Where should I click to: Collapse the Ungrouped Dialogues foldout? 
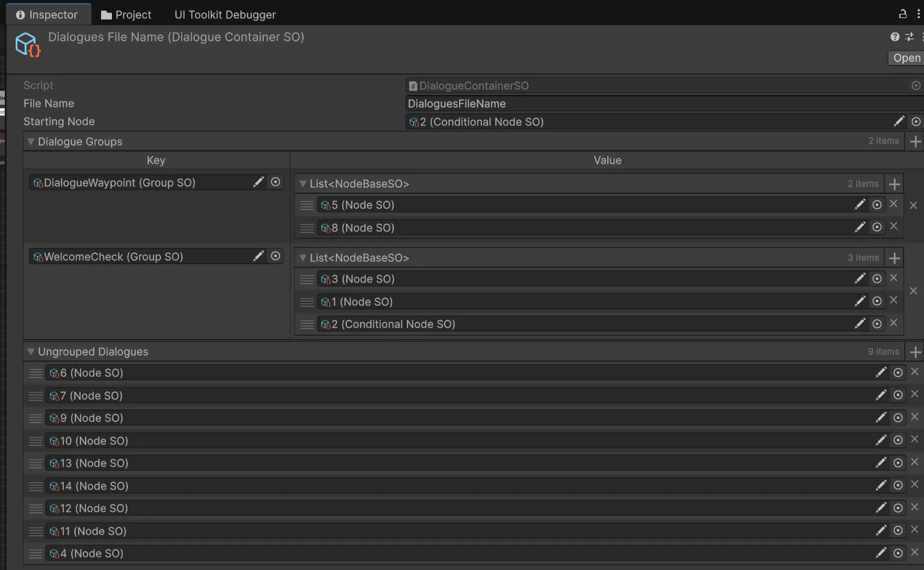click(31, 352)
